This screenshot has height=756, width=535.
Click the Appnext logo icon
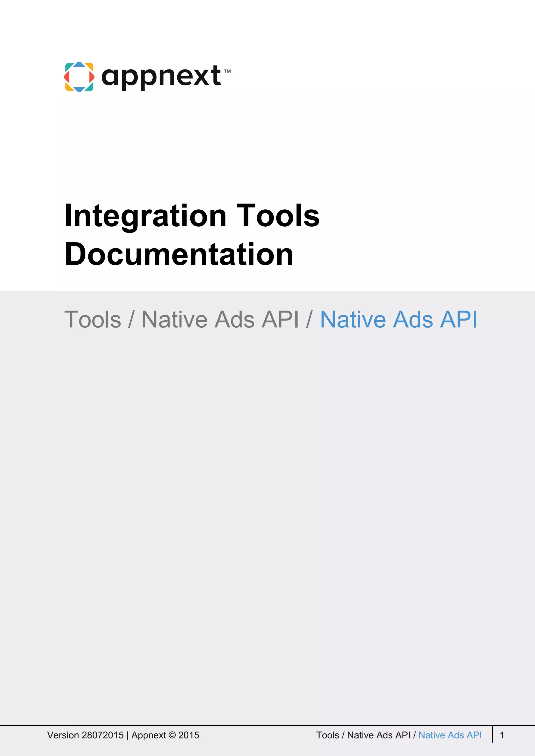79,77
